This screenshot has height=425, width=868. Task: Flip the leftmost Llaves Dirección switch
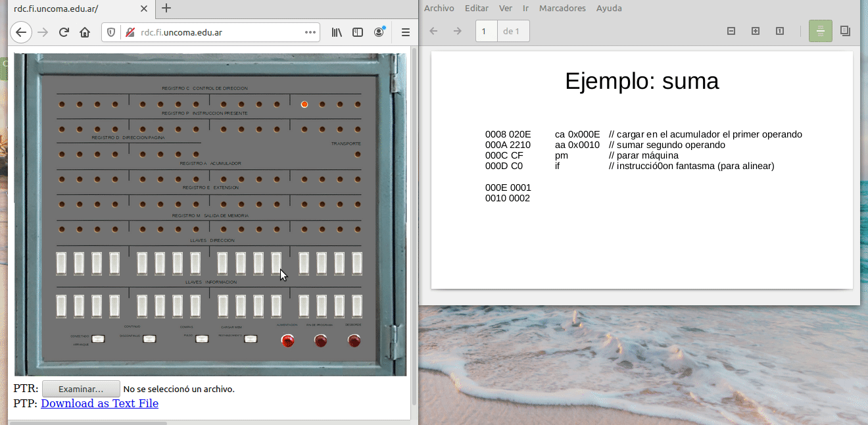(x=61, y=263)
